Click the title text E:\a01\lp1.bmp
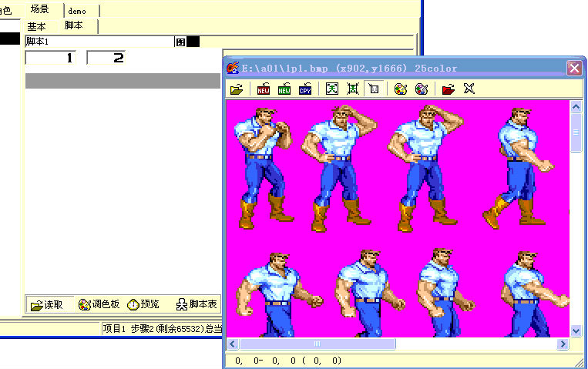588x369 pixels. pos(285,69)
